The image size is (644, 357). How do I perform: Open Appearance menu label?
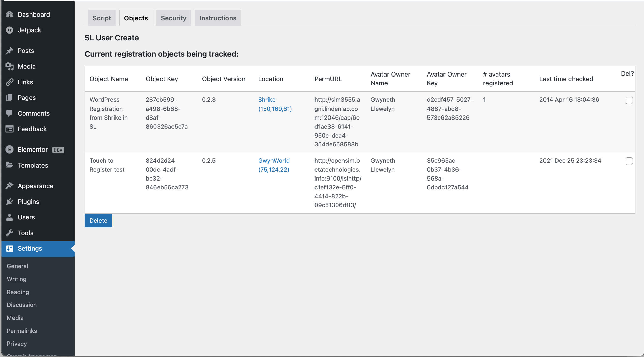coord(36,186)
